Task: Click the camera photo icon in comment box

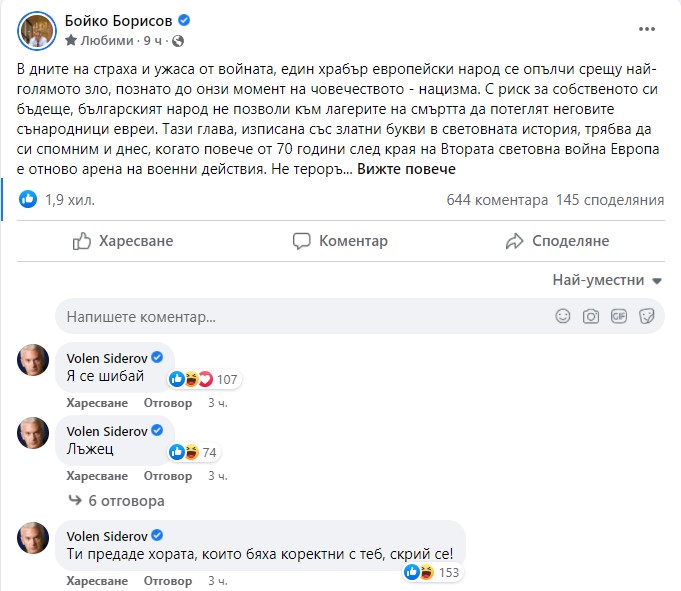Action: 591,317
